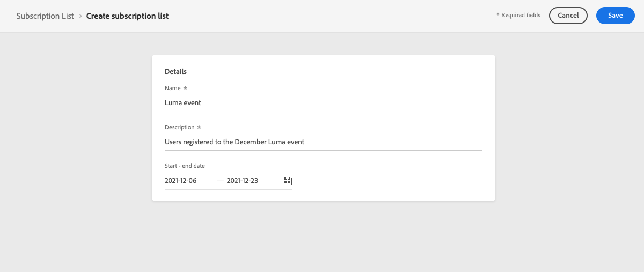Click empty space inside the Details card
Viewport: 644px width, 272px height.
pyautogui.click(x=392, y=180)
